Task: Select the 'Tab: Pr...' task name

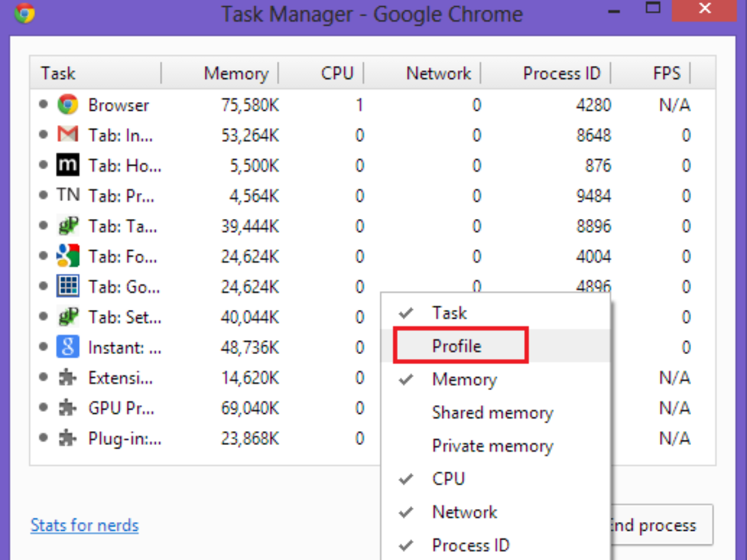Action: pyautogui.click(x=122, y=196)
